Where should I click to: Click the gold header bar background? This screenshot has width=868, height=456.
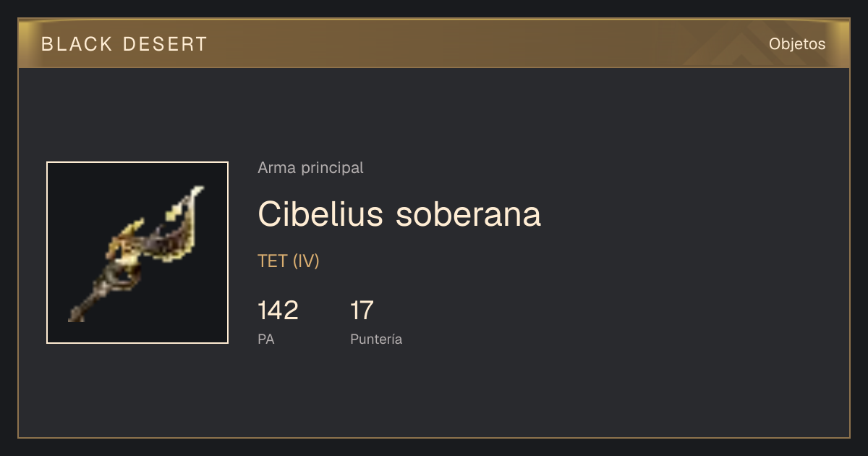coord(434,43)
